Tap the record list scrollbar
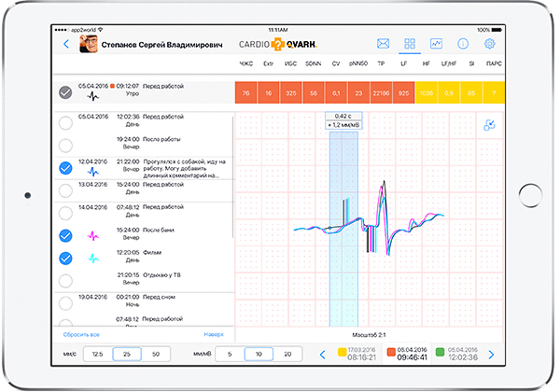Viewport: 560px width, 392px height. pos(232,177)
